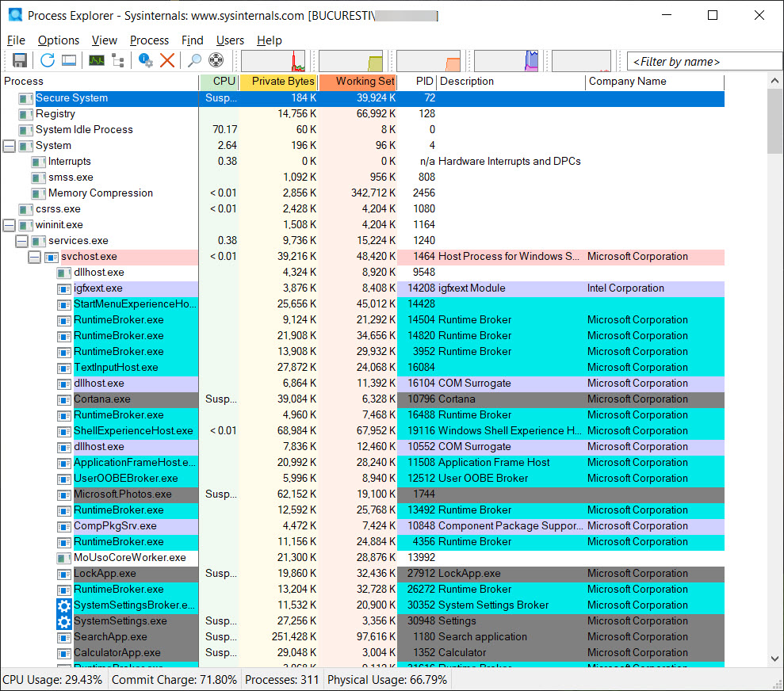This screenshot has height=691, width=784.
Task: Select the ShellExperienceHost.exe row
Action: click(x=362, y=431)
